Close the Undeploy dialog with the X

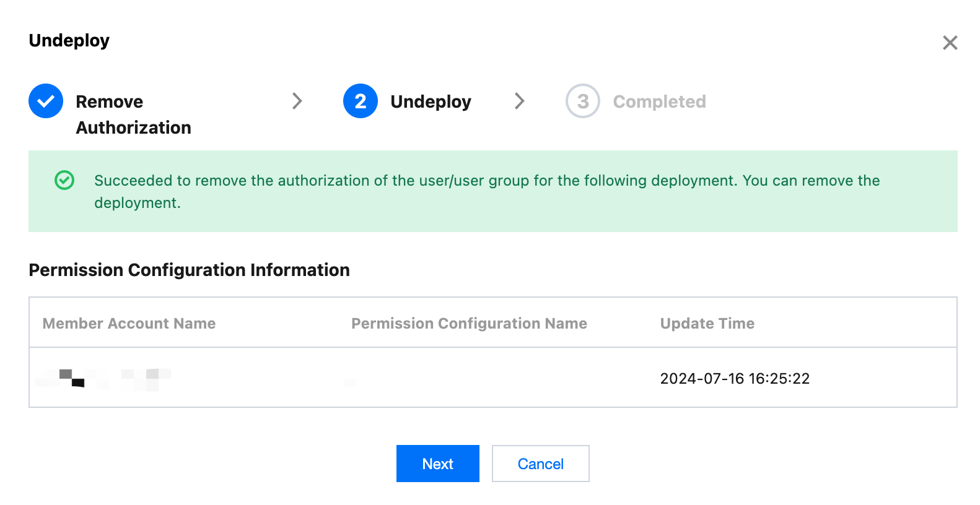click(x=950, y=43)
